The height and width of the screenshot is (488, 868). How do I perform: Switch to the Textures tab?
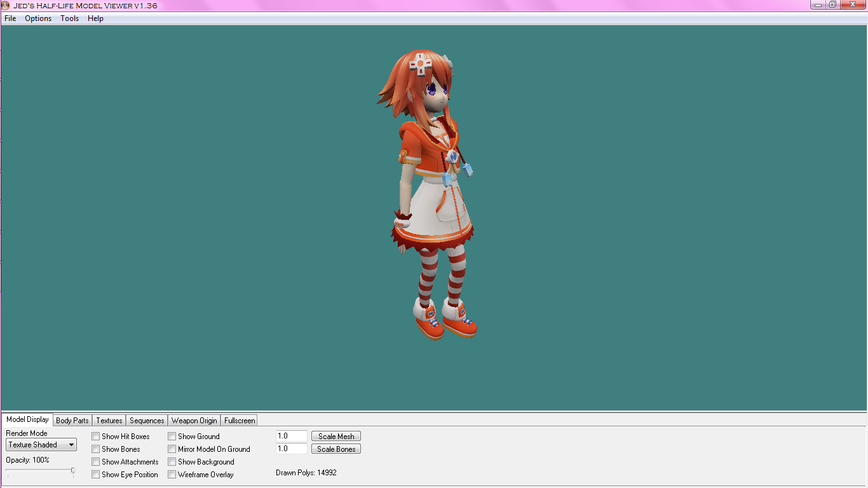[108, 420]
